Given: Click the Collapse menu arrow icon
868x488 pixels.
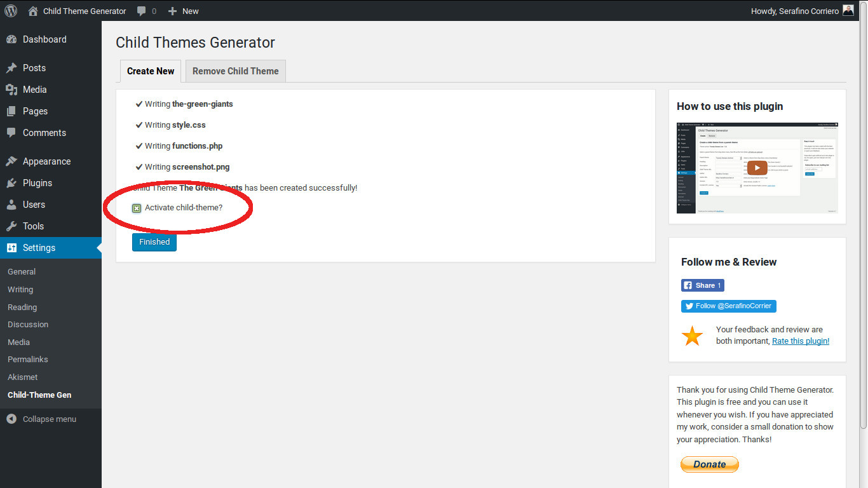Looking at the screenshot, I should coord(11,419).
